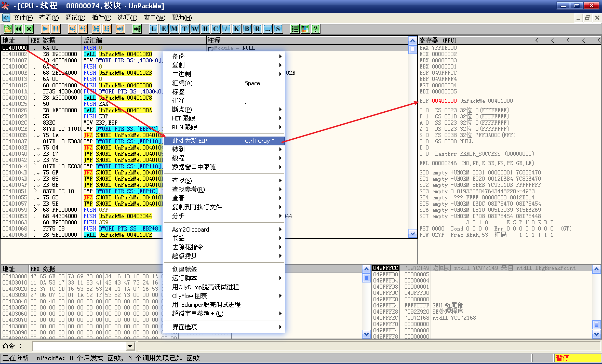Viewport: 602px width, 364px height.
Task: Click the Run program play icon
Action: click(45, 29)
